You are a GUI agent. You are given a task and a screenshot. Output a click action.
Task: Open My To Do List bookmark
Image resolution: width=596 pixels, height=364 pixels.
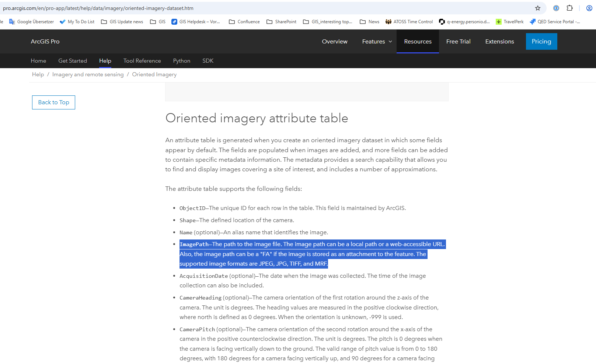click(77, 22)
